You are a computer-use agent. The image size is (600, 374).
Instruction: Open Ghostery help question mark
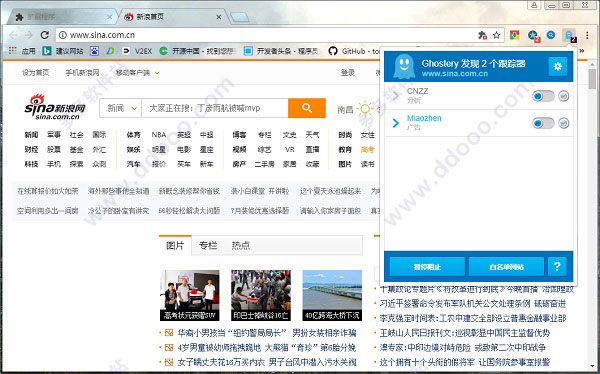pyautogui.click(x=557, y=266)
